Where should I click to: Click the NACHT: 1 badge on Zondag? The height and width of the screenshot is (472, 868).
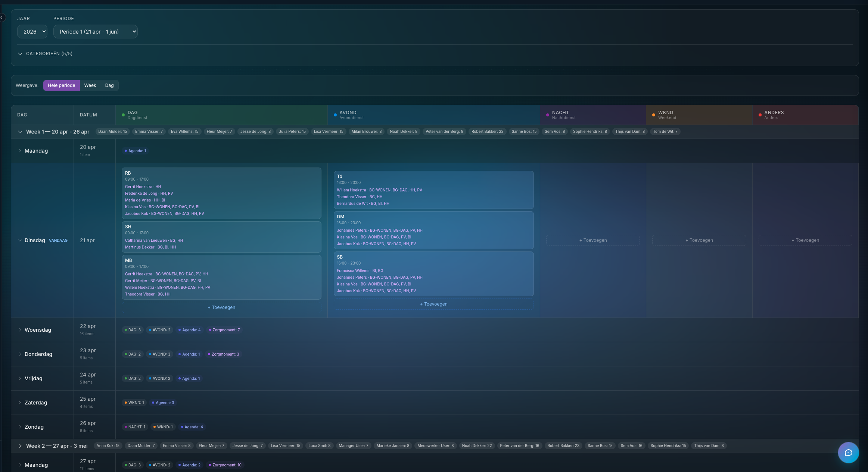tap(135, 427)
